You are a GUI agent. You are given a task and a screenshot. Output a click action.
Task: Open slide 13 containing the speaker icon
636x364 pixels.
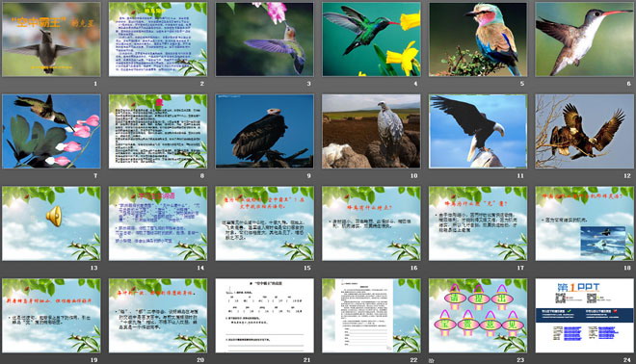click(51, 223)
